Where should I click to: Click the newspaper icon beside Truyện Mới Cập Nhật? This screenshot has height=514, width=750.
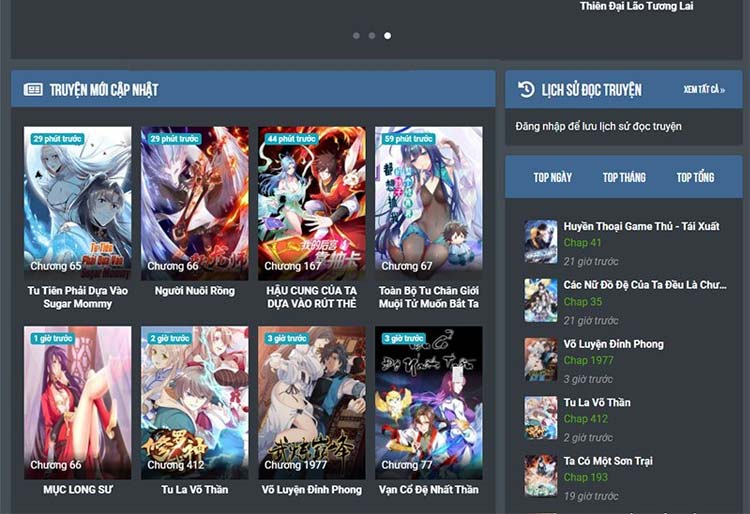33,90
